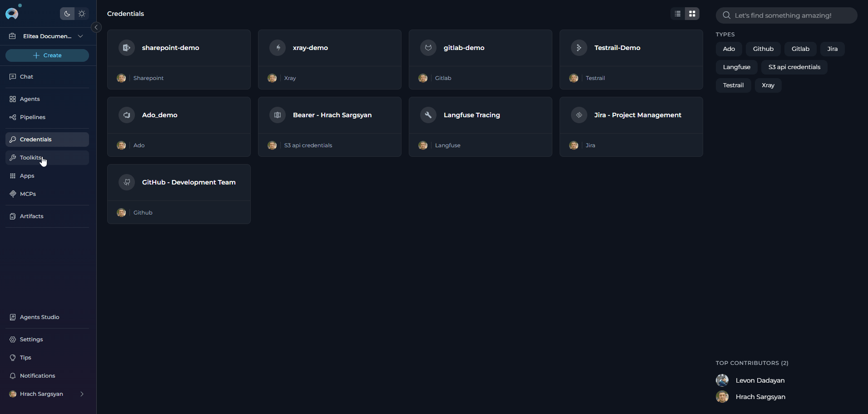The height and width of the screenshot is (414, 868).
Task: Click the sharepoint-demo card icon
Action: (x=127, y=48)
